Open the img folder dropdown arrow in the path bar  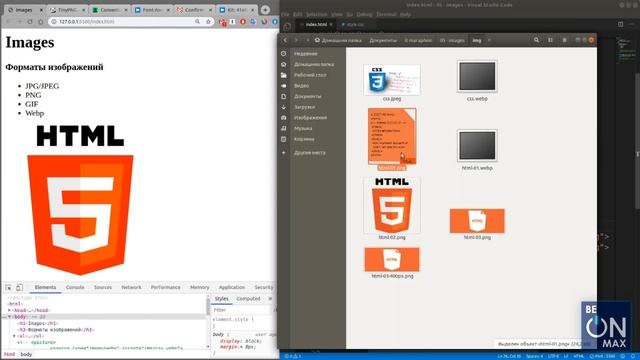pos(489,40)
